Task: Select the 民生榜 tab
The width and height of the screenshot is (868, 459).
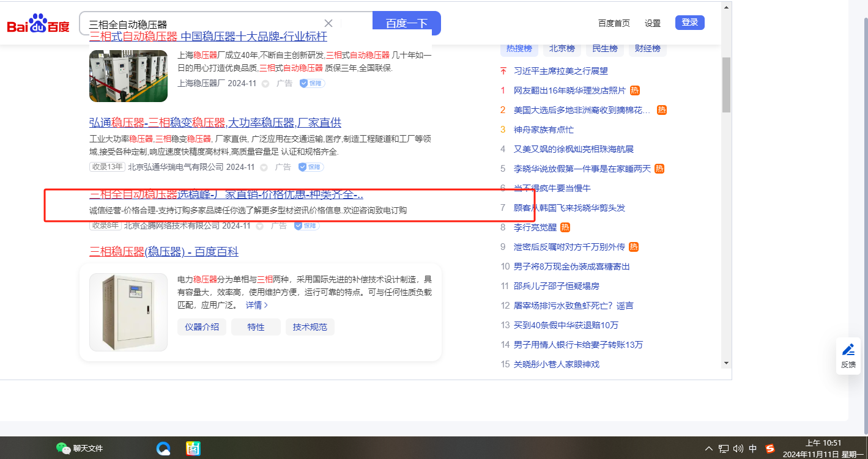Action: (604, 49)
